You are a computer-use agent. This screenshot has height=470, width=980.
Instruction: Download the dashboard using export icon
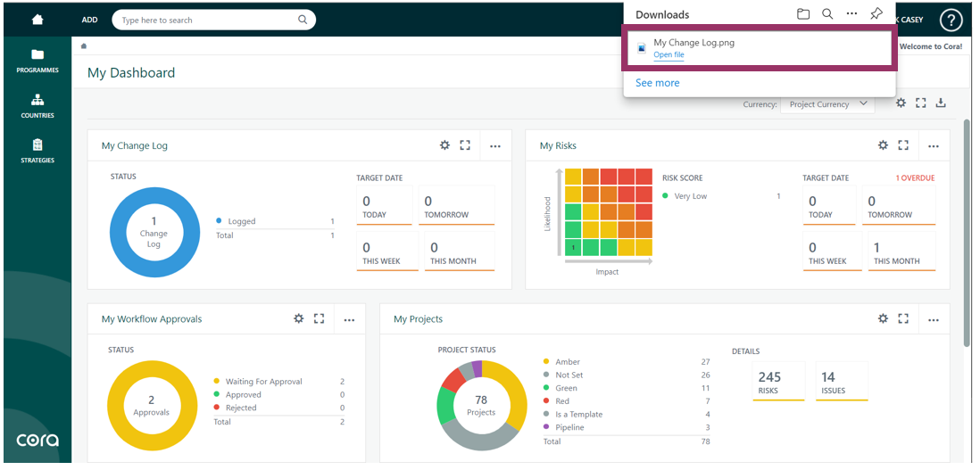[x=941, y=103]
